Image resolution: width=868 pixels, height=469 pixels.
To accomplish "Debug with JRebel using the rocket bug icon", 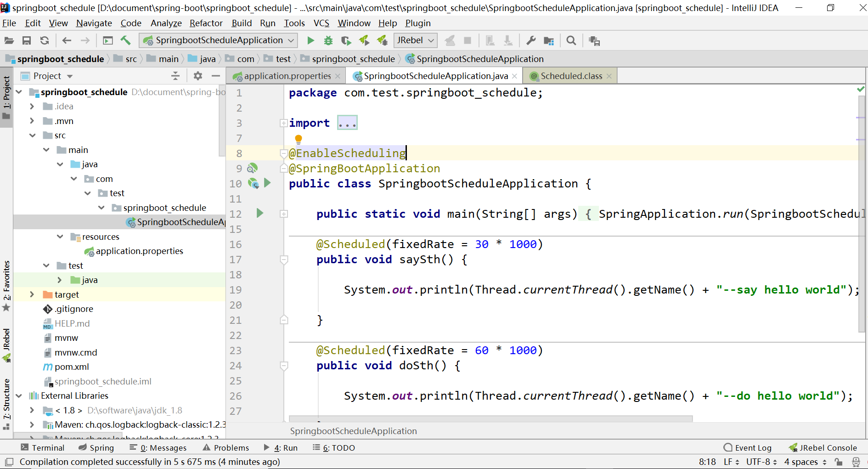I will (x=382, y=41).
